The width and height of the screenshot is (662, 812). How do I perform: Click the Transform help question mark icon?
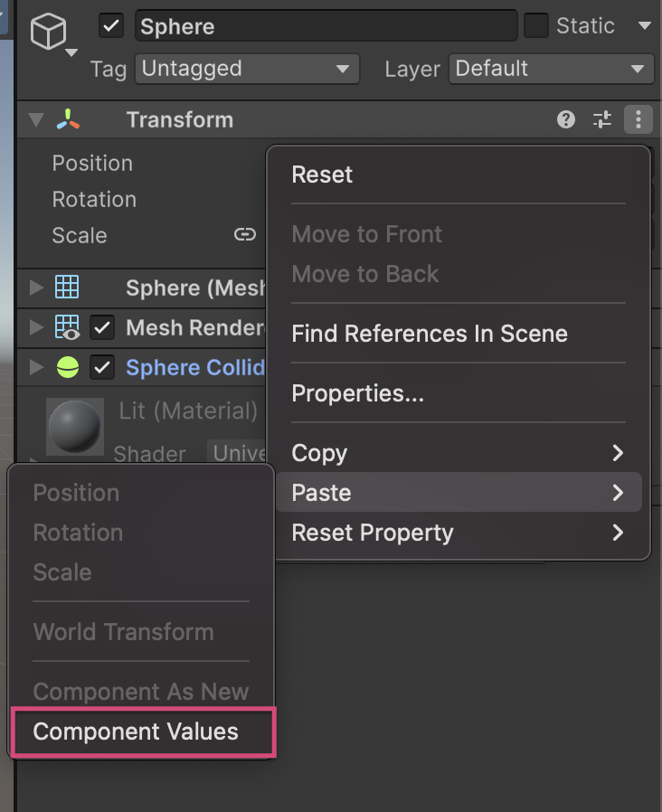(x=566, y=119)
